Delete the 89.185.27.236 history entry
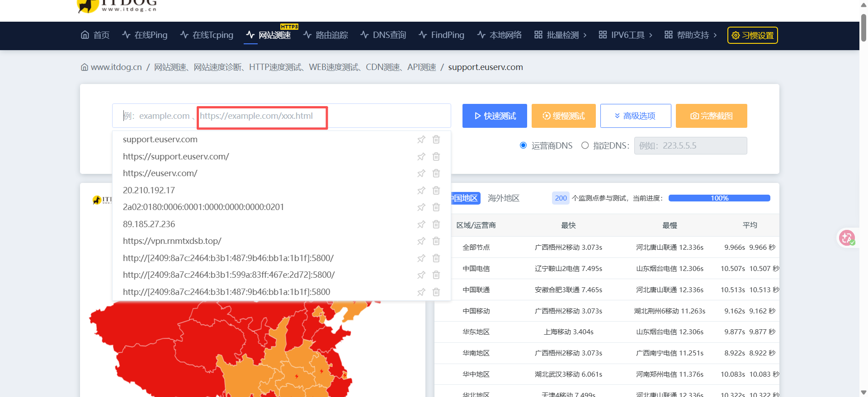The image size is (868, 397). click(x=436, y=224)
